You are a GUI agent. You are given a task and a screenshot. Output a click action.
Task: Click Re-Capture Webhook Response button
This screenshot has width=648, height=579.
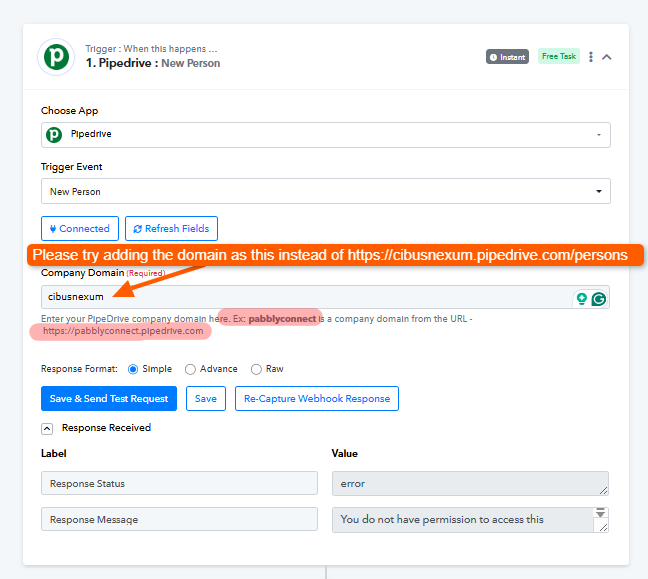[317, 398]
